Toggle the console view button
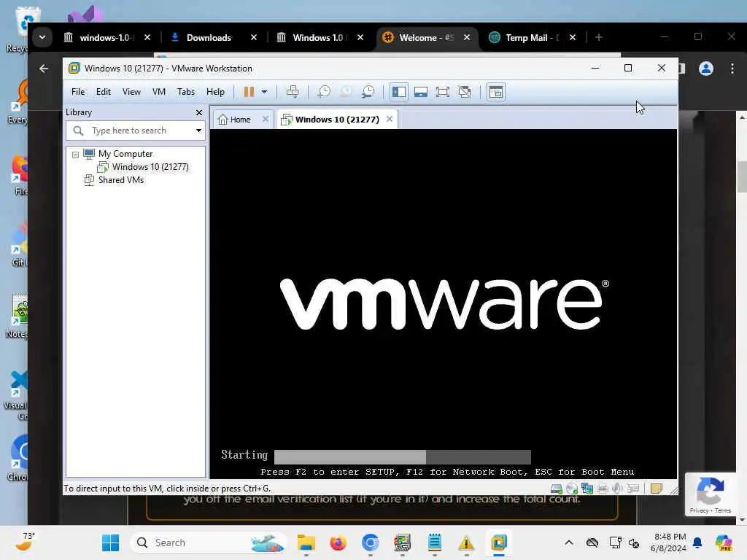This screenshot has height=560, width=747. pyautogui.click(x=496, y=92)
